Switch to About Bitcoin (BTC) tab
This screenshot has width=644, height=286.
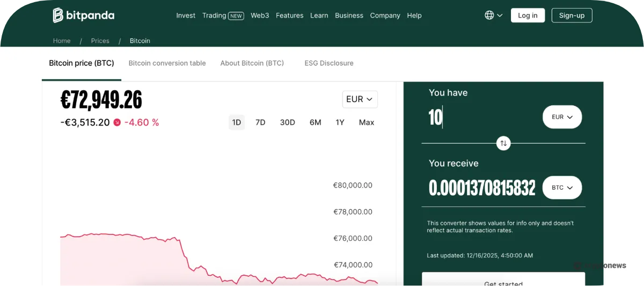[252, 63]
